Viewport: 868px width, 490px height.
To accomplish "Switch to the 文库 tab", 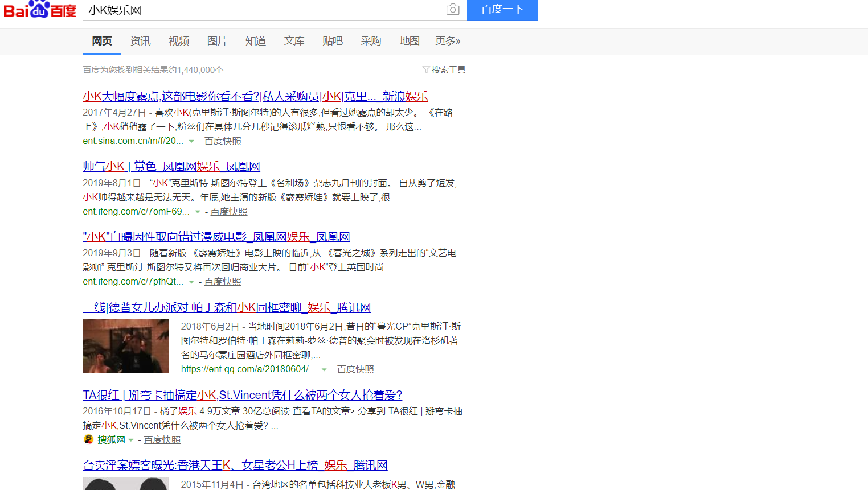I will tap(294, 41).
